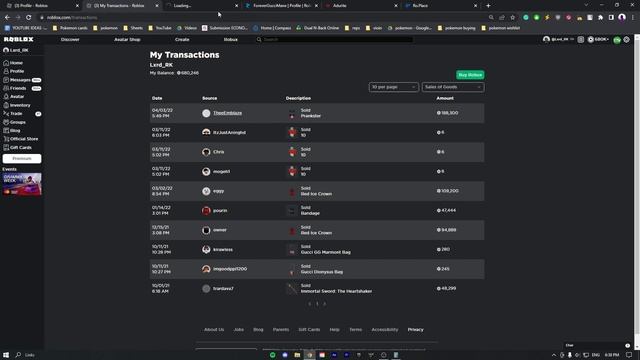Open the Pokemon cards bookmark folder
This screenshot has height=360, width=640.
tap(70, 28)
